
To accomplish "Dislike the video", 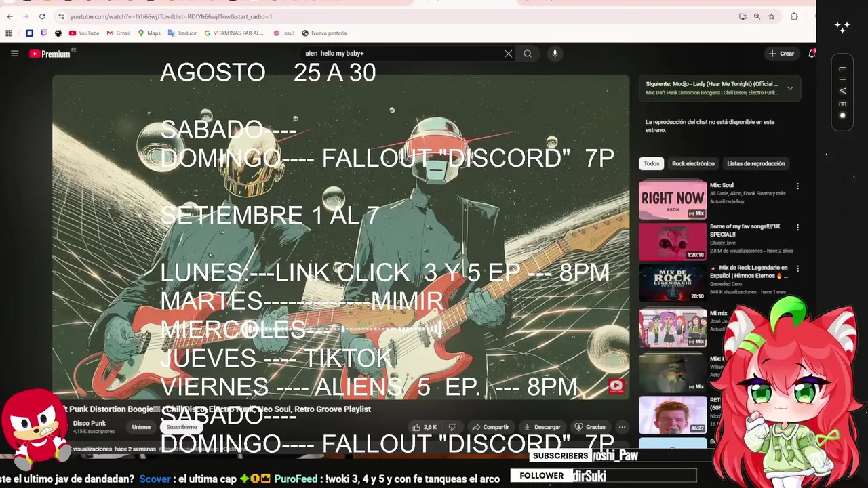I will coord(452,427).
